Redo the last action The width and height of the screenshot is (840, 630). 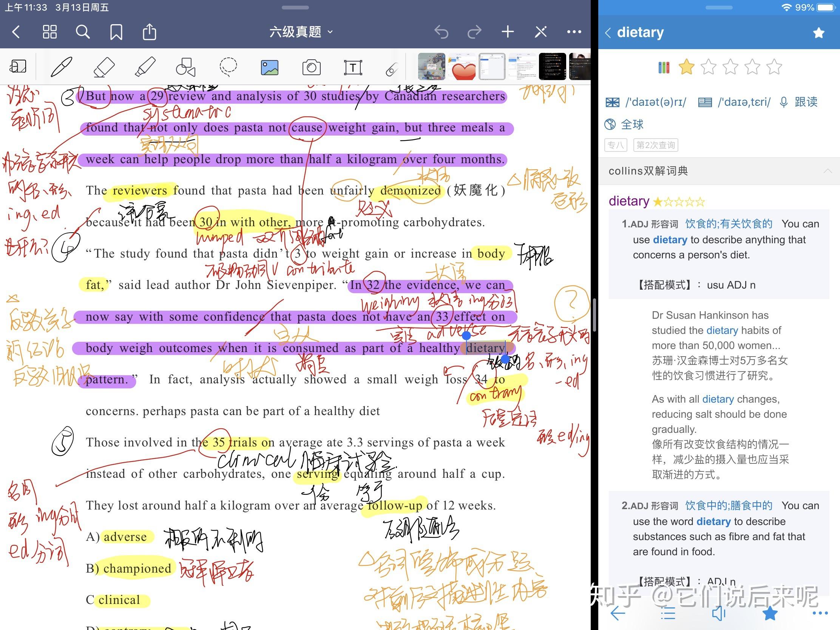tap(474, 32)
